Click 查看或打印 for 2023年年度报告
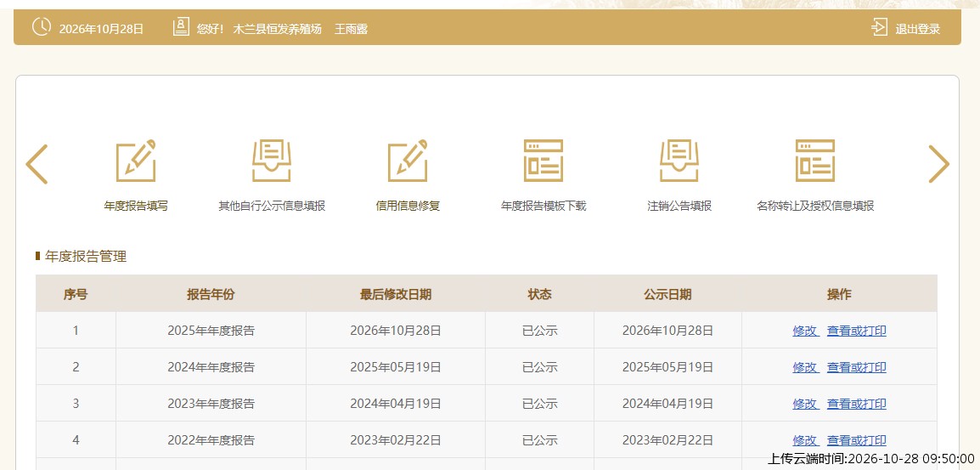The height and width of the screenshot is (470, 980). [x=856, y=404]
